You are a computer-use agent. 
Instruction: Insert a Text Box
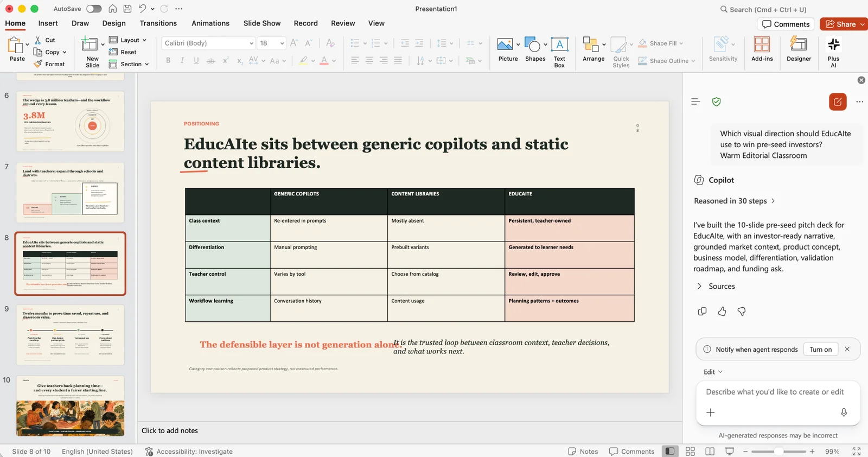tap(559, 52)
